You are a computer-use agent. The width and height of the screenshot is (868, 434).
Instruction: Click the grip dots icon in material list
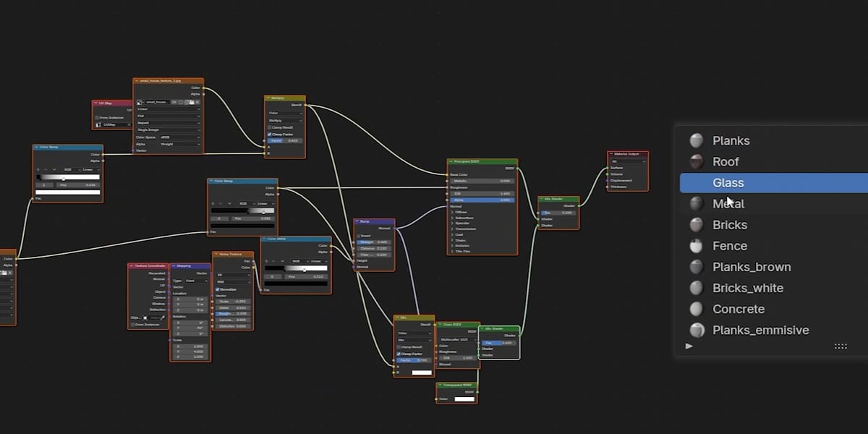(841, 346)
